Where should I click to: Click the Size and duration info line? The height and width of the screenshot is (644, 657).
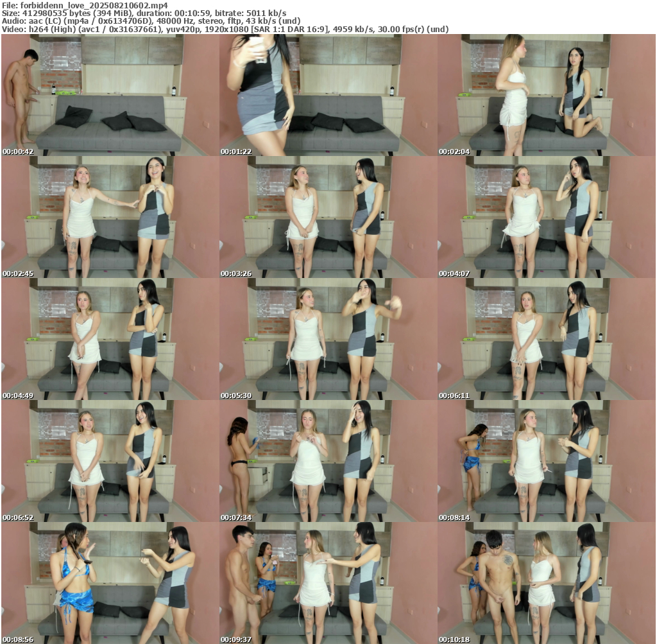pos(144,13)
